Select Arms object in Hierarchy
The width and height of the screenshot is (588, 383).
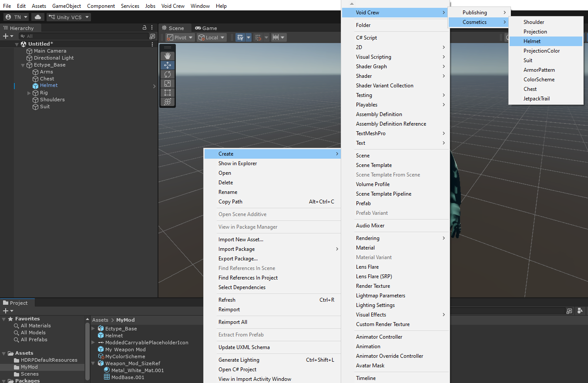click(47, 72)
